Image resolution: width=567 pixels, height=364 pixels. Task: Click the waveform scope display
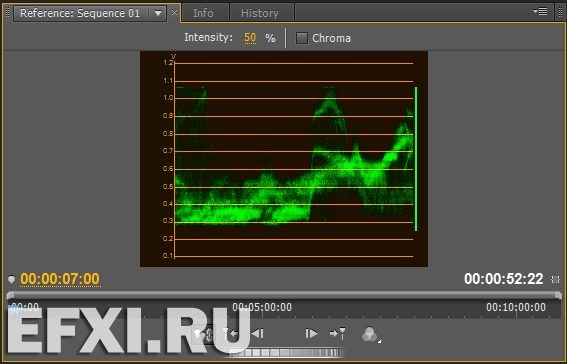tap(284, 159)
